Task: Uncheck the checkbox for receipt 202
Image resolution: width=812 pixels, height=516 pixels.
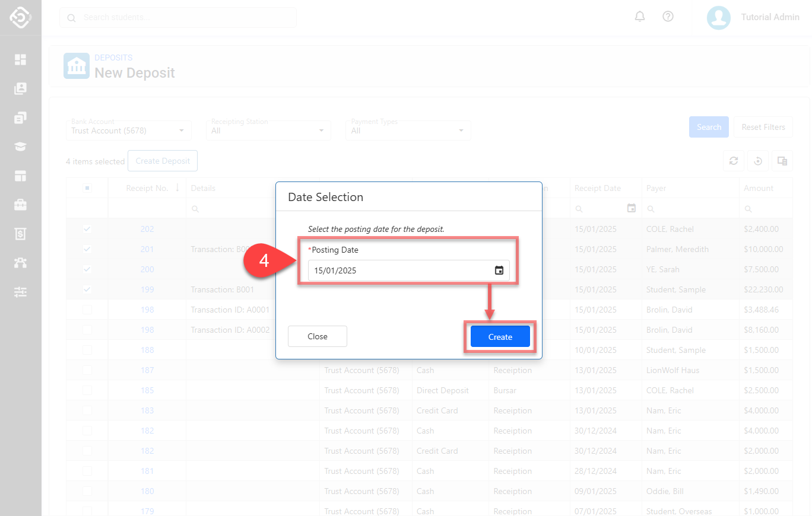Action: pos(87,229)
